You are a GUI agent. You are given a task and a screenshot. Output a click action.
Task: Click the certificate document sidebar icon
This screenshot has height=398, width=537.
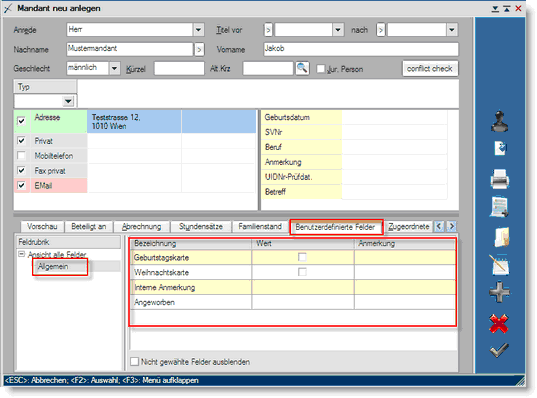(x=499, y=207)
